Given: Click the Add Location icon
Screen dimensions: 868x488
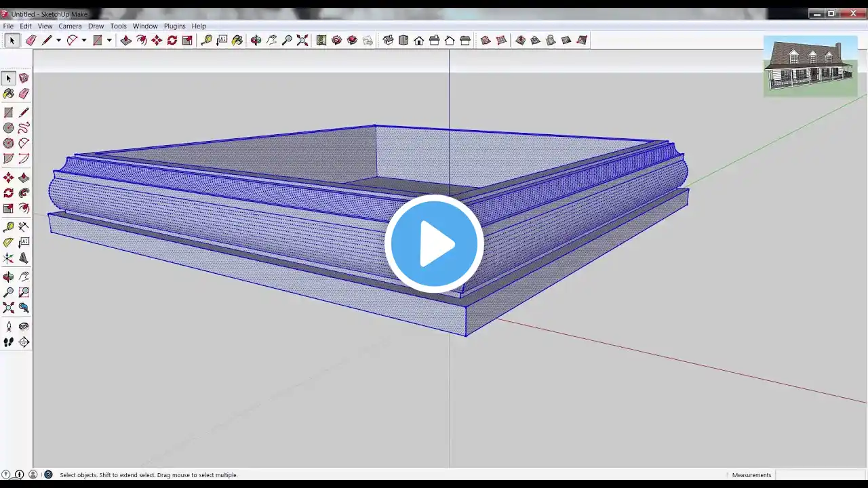Looking at the screenshot, I should 321,41.
